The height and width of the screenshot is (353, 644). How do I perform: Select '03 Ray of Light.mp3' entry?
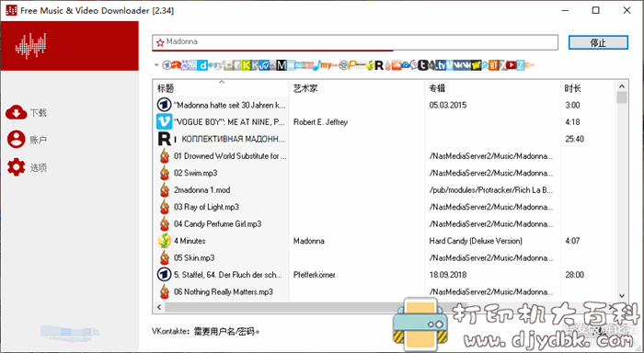tap(206, 207)
